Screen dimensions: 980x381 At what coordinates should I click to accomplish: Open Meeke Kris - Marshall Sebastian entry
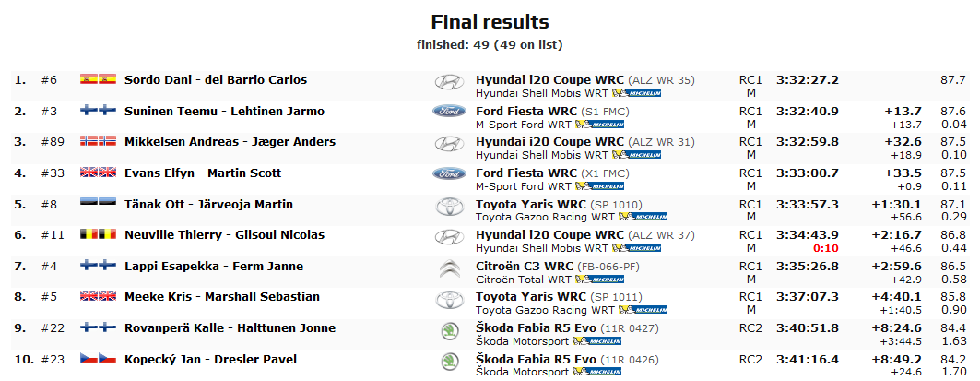click(222, 297)
